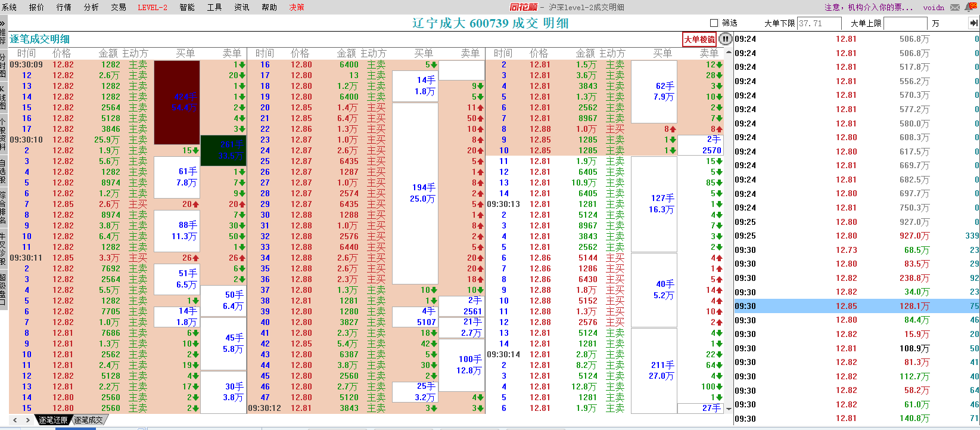
Task: Select the 127手 16.3万 order block
Action: coord(654,204)
